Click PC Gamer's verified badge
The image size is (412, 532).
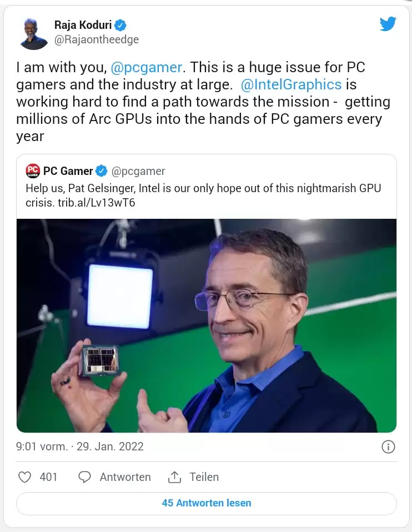click(102, 170)
